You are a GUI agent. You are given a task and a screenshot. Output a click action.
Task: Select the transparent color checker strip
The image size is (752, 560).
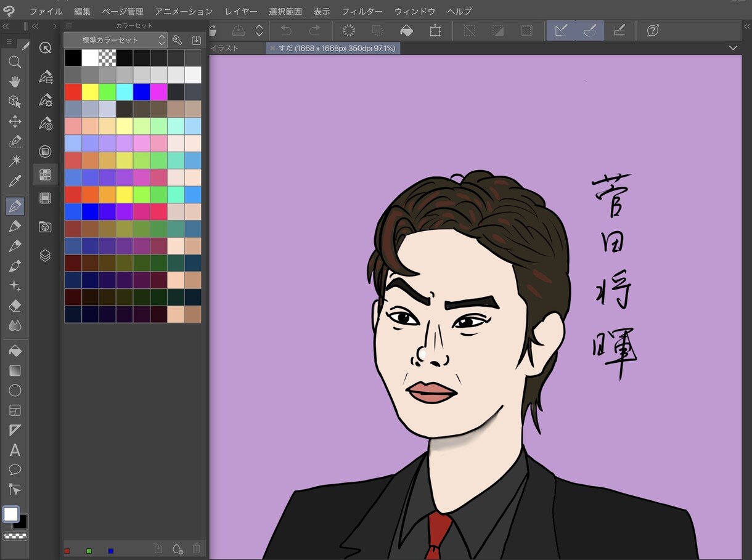tap(15, 536)
